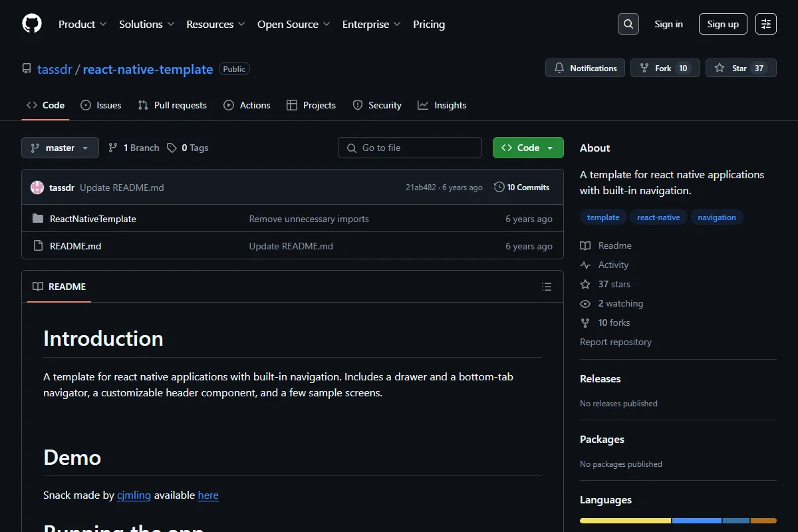Open the appearance settings sliders icon

pos(766,24)
